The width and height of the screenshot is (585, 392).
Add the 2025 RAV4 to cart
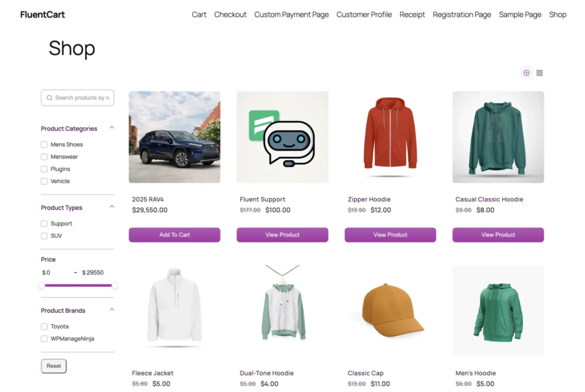(x=174, y=235)
